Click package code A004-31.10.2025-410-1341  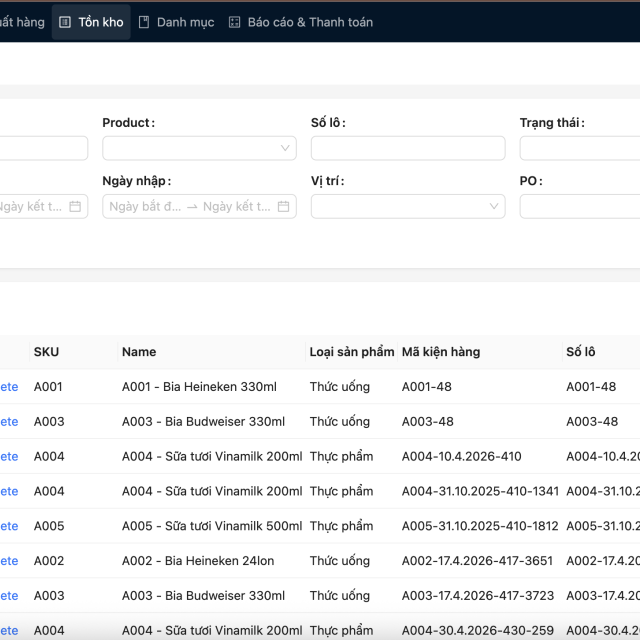pos(480,491)
